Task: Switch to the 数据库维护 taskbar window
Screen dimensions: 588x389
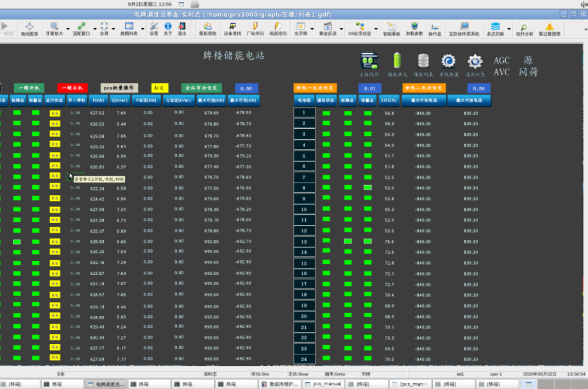Action: point(280,384)
